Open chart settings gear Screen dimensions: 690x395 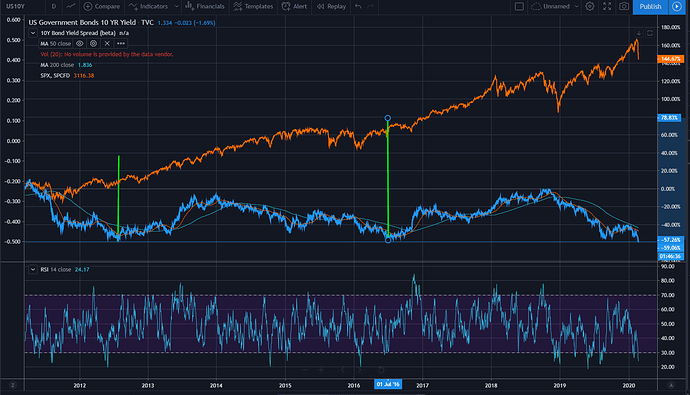(x=590, y=6)
